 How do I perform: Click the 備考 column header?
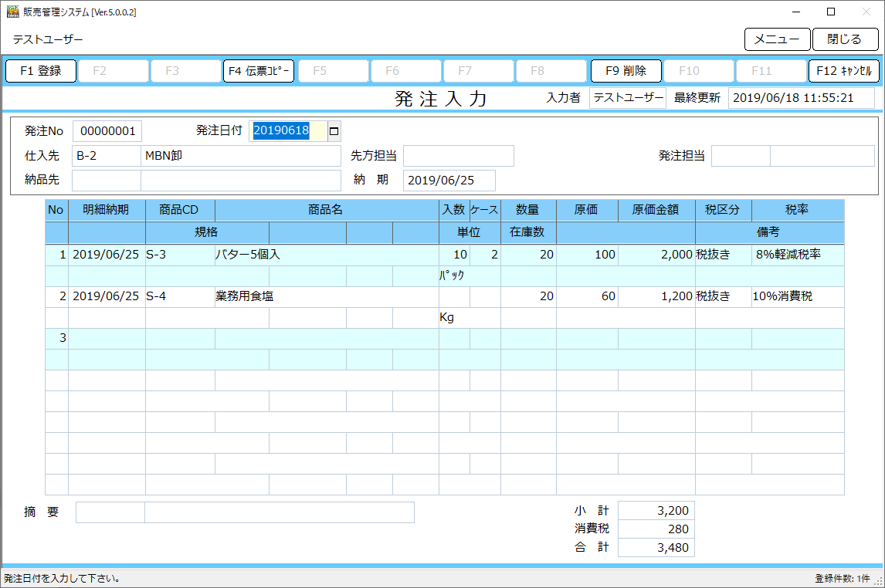tap(770, 232)
